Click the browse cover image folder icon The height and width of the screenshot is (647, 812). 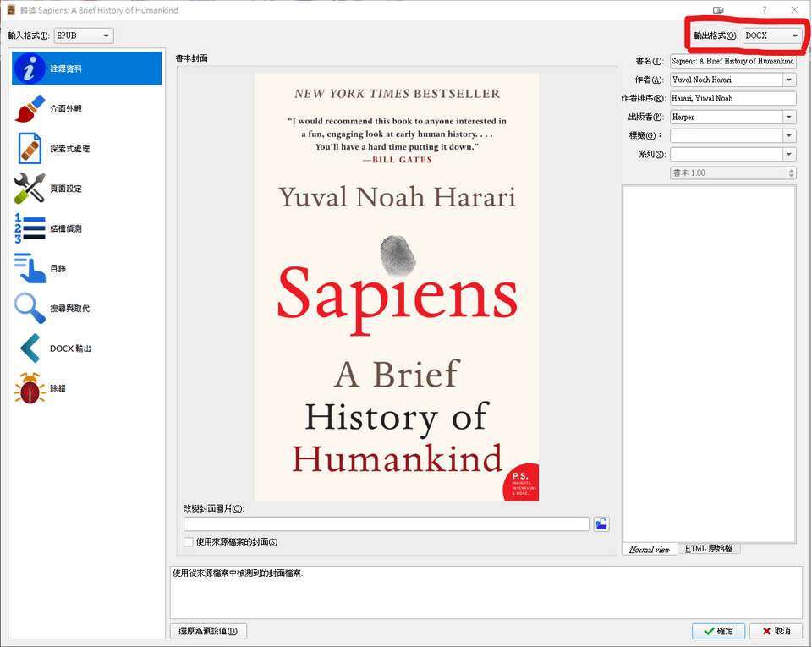tap(601, 524)
